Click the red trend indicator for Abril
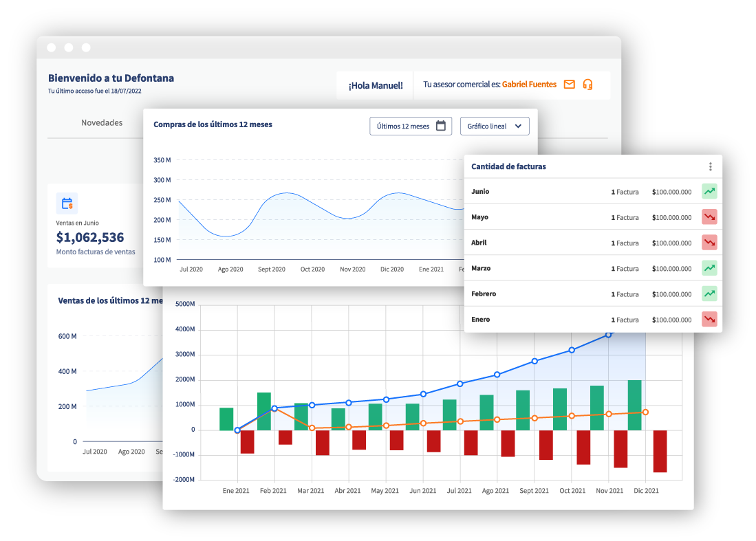The height and width of the screenshot is (541, 756). (709, 242)
